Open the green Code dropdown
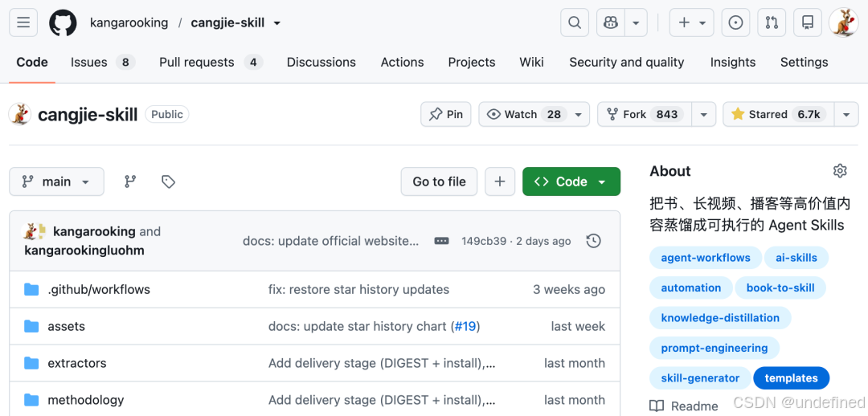 [571, 181]
